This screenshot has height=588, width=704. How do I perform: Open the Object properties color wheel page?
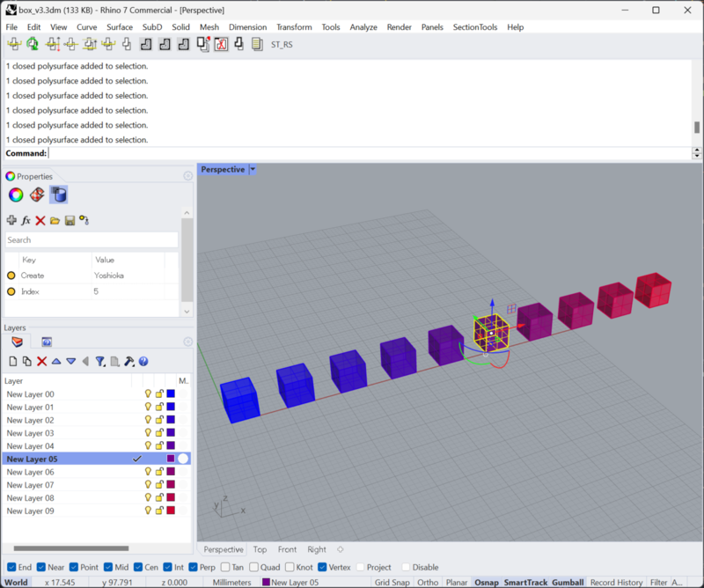pyautogui.click(x=16, y=195)
